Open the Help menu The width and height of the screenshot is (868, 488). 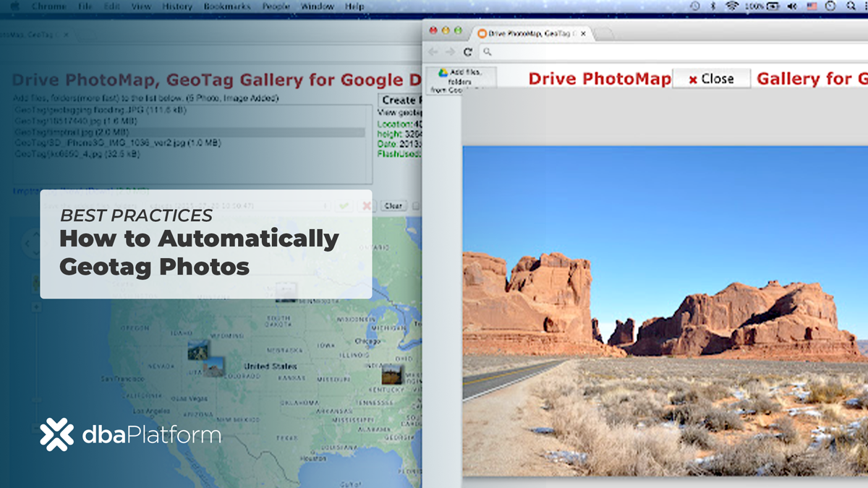pyautogui.click(x=354, y=7)
